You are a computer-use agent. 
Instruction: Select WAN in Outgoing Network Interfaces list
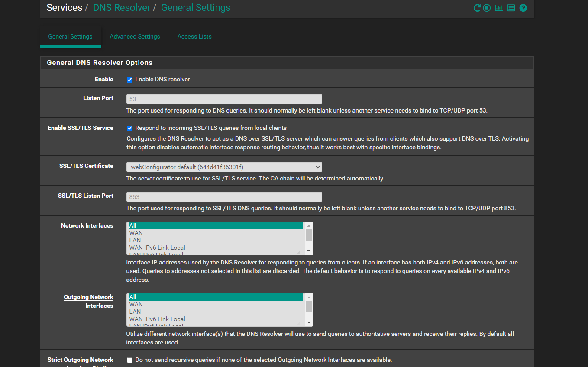point(216,305)
